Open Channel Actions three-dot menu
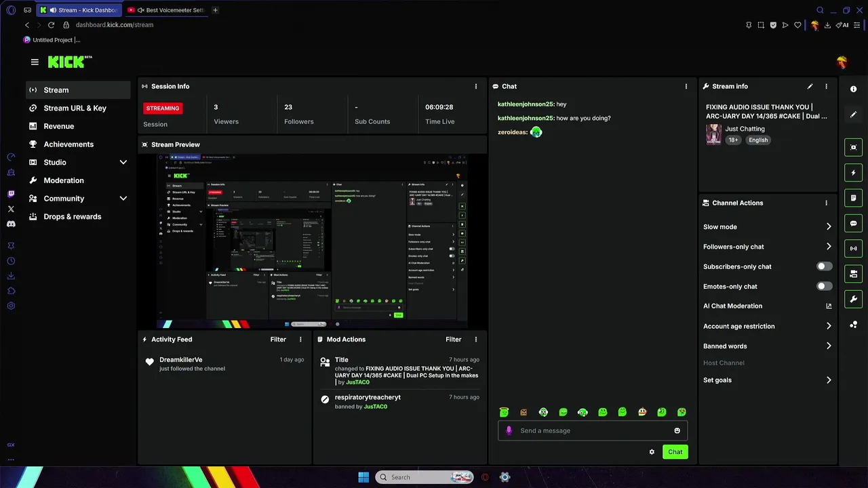This screenshot has width=868, height=488. (x=826, y=203)
